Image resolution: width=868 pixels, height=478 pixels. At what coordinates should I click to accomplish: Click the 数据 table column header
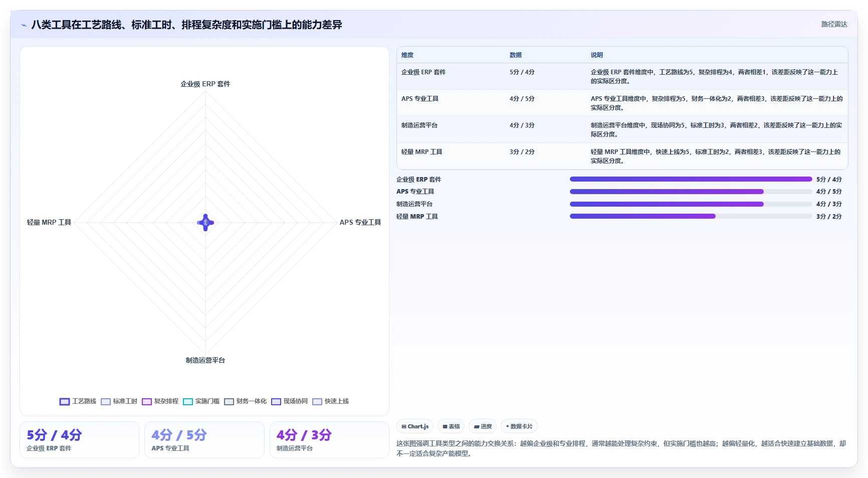pyautogui.click(x=516, y=55)
